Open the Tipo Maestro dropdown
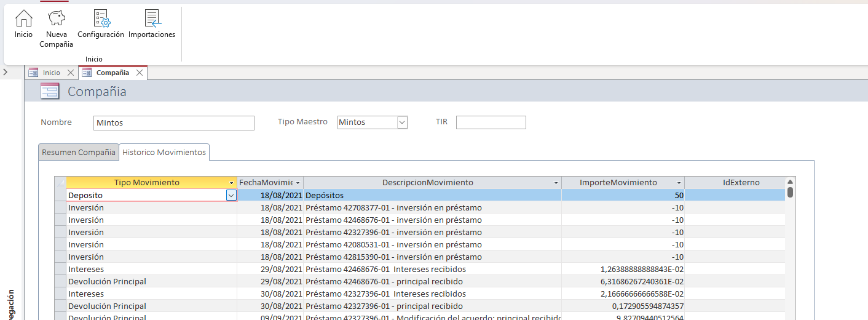Image resolution: width=868 pixels, height=320 pixels. (402, 122)
